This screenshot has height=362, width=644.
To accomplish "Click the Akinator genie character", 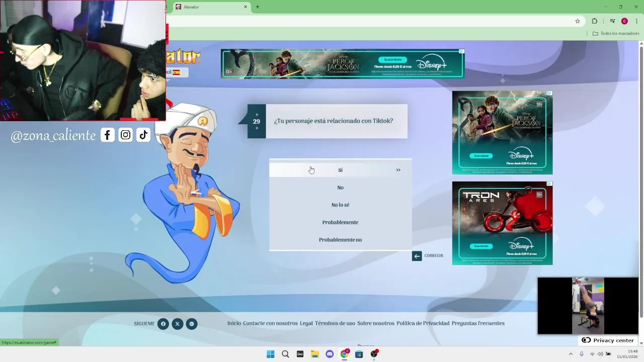I will [x=184, y=194].
